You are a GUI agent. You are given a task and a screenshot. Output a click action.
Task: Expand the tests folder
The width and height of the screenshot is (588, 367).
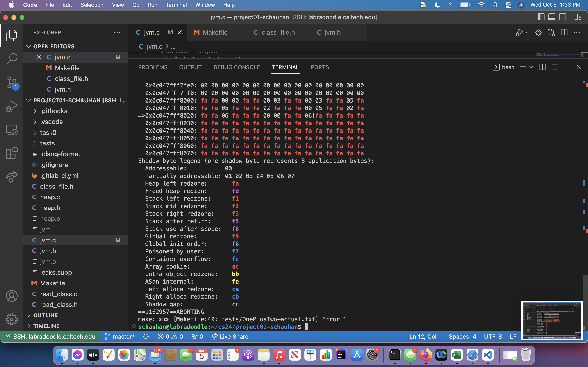point(47,143)
